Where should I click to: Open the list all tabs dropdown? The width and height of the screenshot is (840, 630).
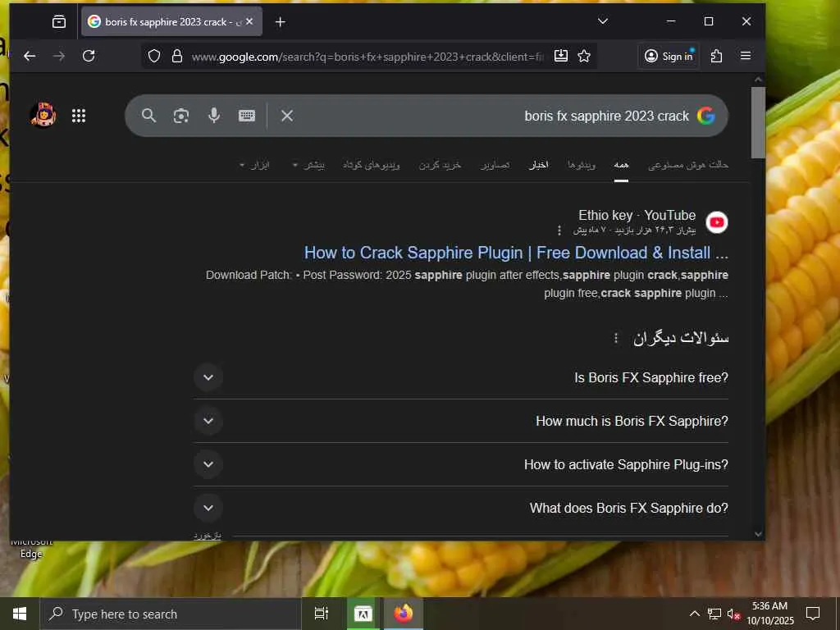pos(603,21)
